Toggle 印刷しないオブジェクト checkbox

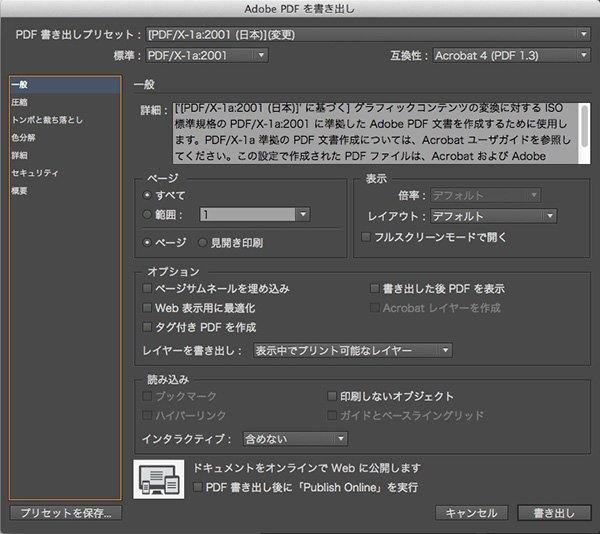pos(332,396)
